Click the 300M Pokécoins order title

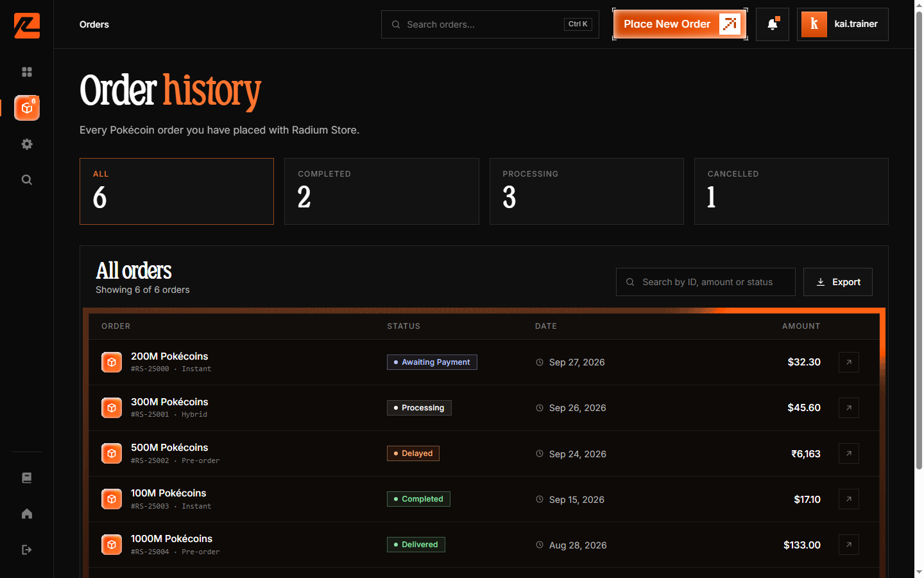(x=169, y=402)
